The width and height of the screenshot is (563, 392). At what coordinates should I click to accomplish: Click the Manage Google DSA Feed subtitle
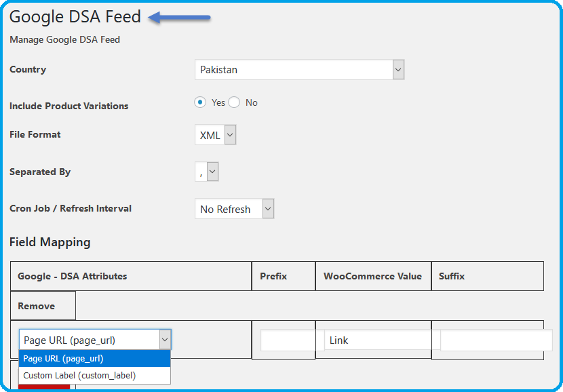click(64, 39)
